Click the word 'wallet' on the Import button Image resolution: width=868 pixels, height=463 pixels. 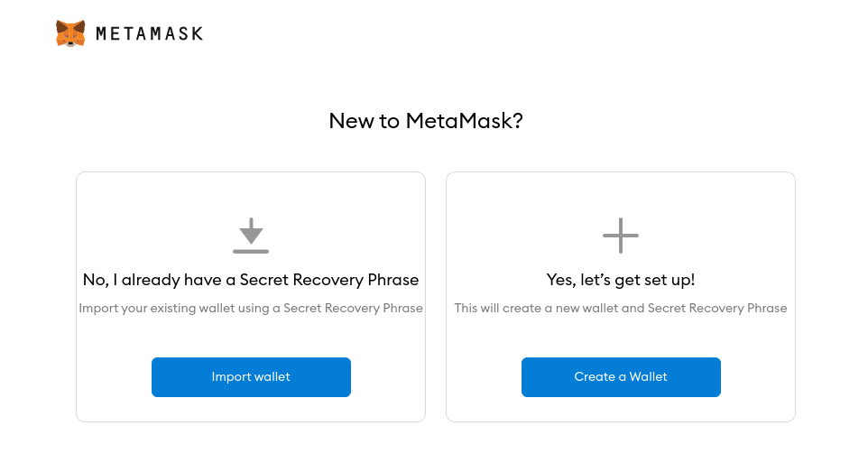pos(272,376)
